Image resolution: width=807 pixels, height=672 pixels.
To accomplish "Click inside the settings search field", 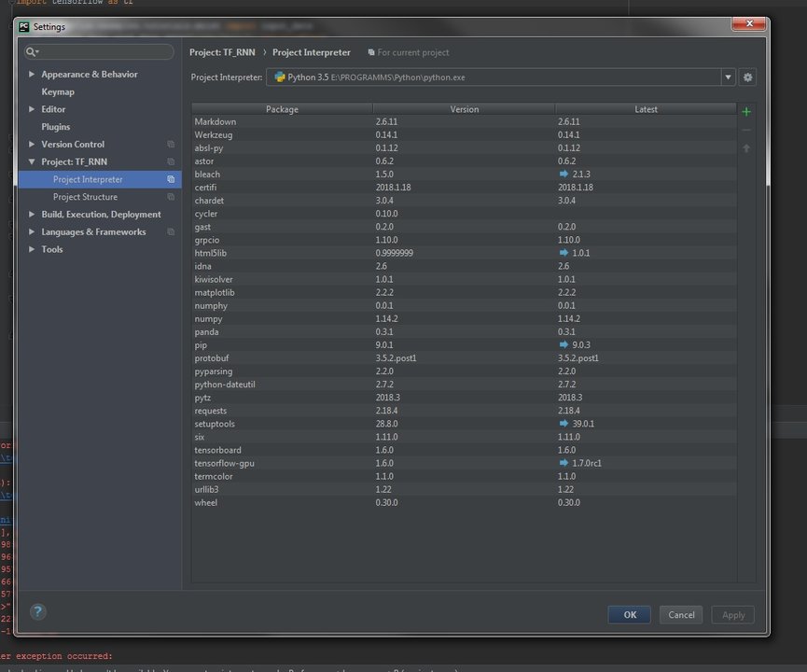I will click(99, 51).
